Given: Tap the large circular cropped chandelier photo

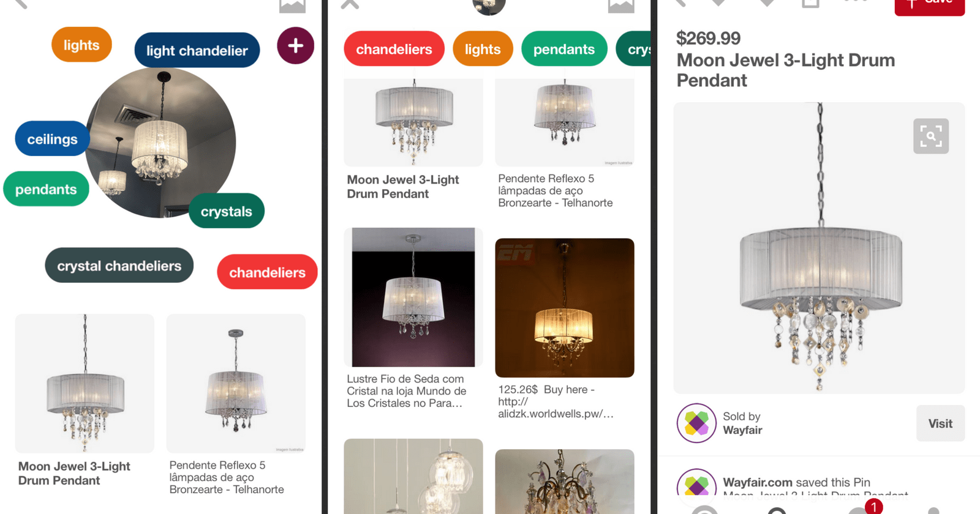Looking at the screenshot, I should click(x=160, y=142).
